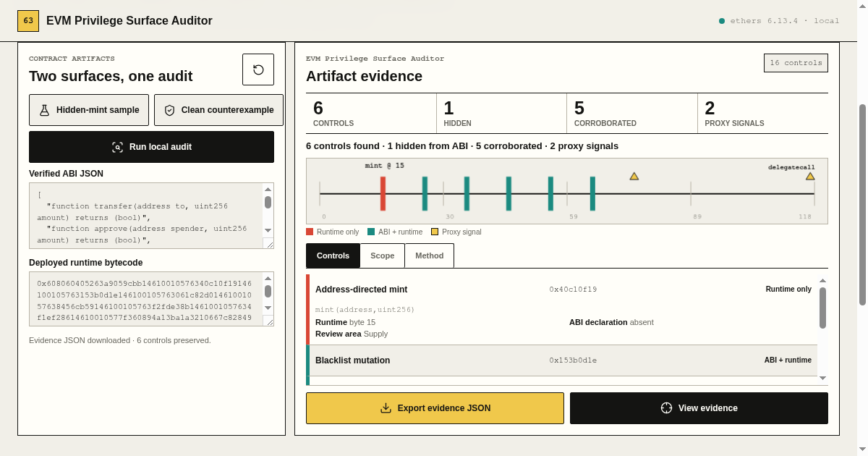The width and height of the screenshot is (868, 456).
Task: Click the ABI JSON scrollbar up arrow
Action: tap(268, 189)
